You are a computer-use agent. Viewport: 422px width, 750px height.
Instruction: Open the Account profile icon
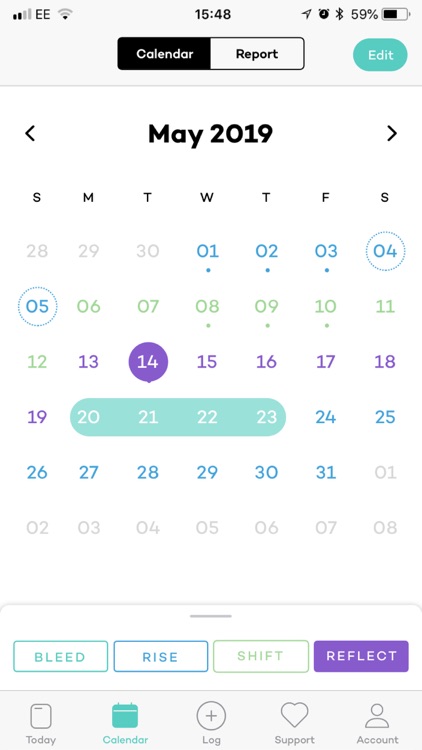(x=377, y=716)
